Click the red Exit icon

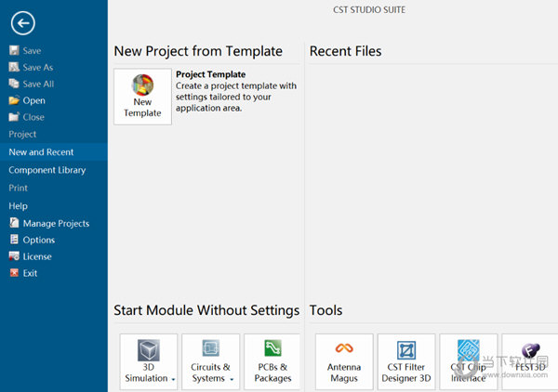(14, 273)
